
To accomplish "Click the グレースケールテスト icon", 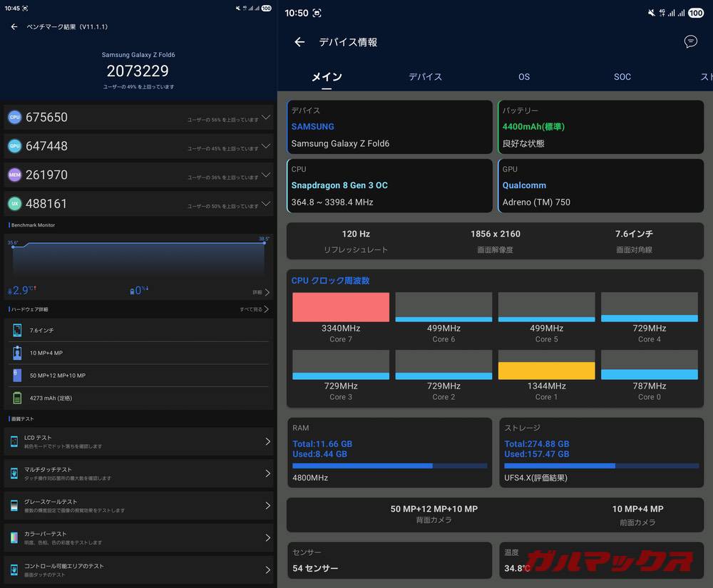I will pos(14,505).
